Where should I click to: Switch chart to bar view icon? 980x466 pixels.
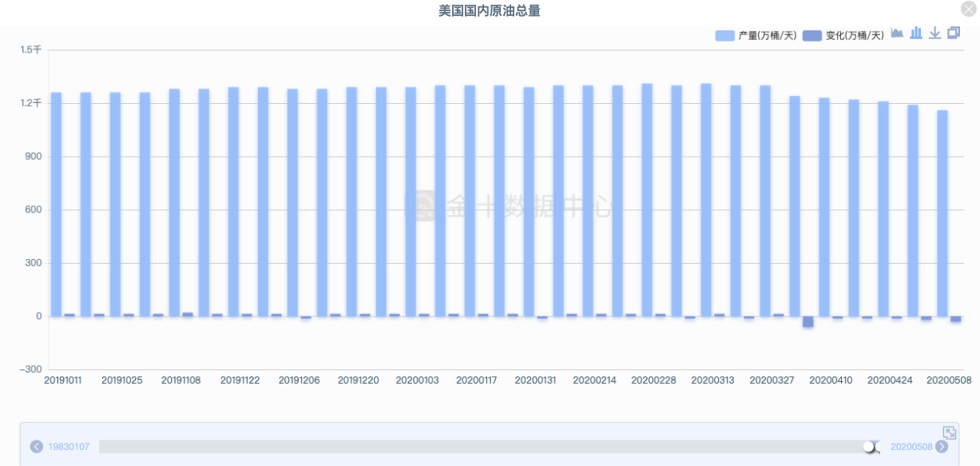click(916, 33)
